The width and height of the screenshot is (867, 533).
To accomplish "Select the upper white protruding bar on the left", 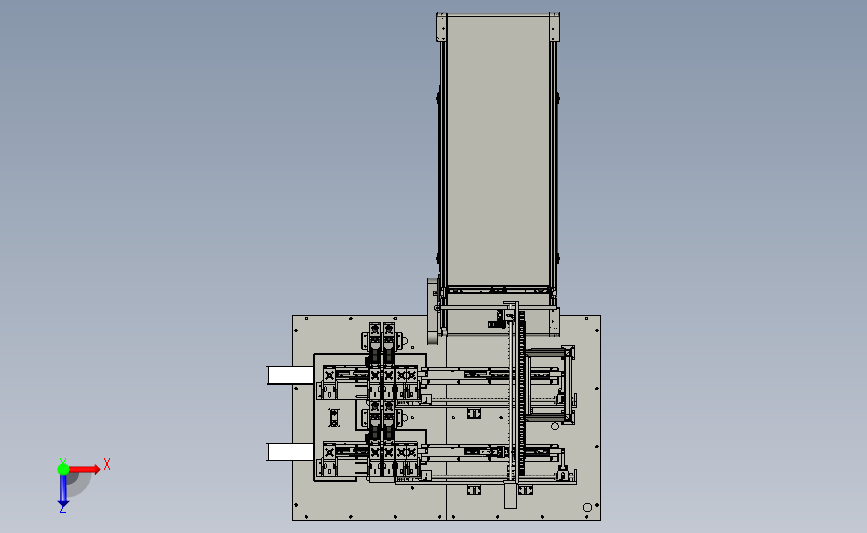I will point(290,375).
